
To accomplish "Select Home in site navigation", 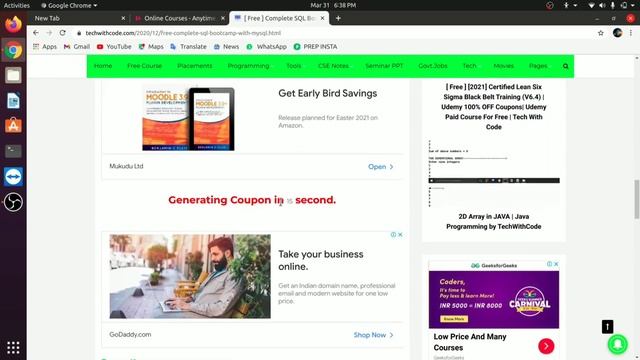I will [x=103, y=66].
